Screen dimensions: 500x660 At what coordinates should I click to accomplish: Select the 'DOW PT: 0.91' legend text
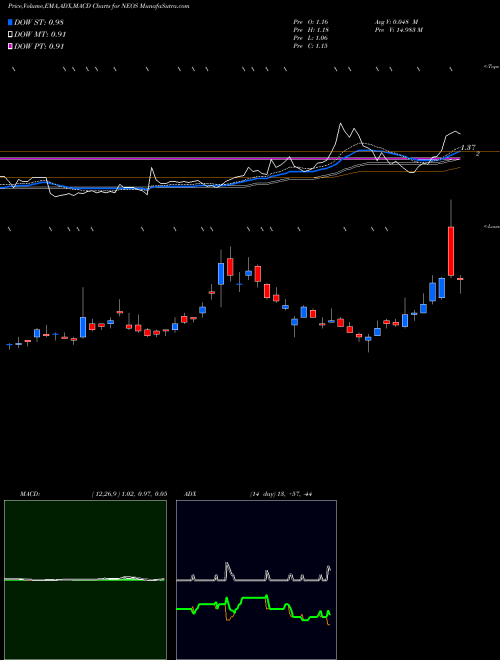pyautogui.click(x=39, y=46)
